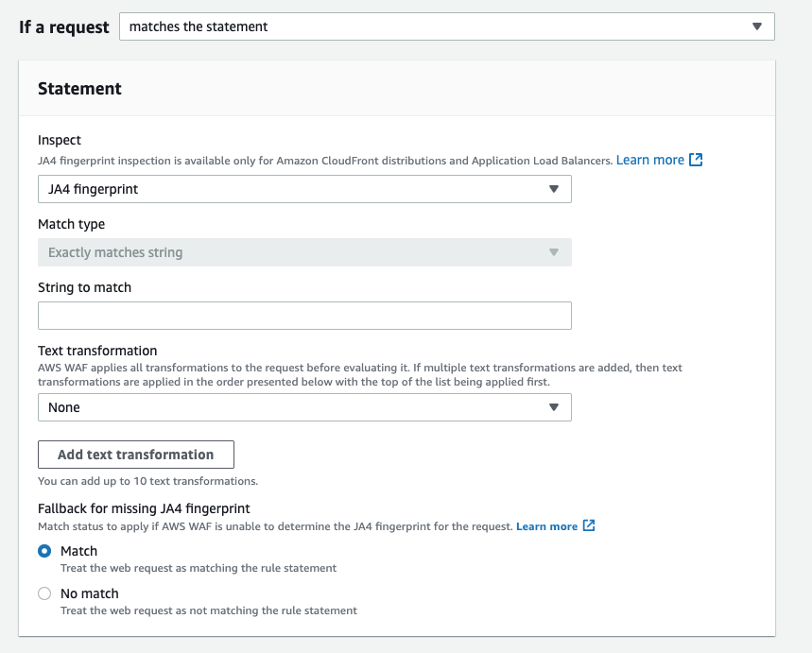Click the Add text transformation button
This screenshot has height=653, width=812.
[x=136, y=455]
